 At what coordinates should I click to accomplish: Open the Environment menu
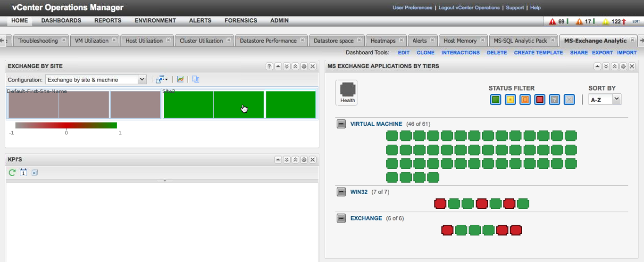(x=155, y=21)
